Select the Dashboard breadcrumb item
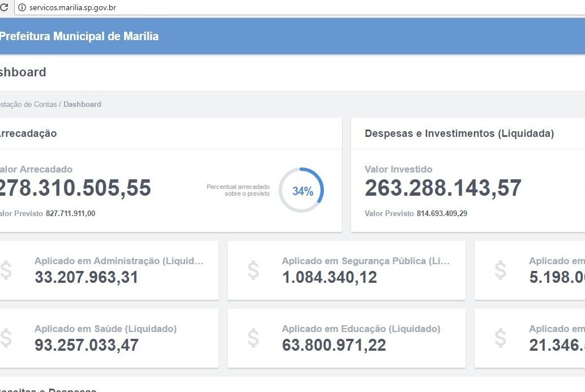The image size is (585, 392). click(x=82, y=105)
